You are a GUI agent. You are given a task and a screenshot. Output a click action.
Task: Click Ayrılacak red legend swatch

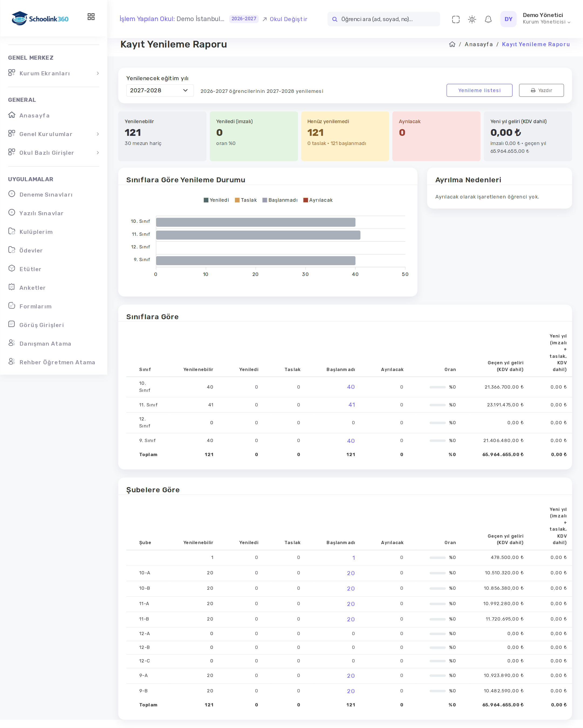tap(306, 200)
